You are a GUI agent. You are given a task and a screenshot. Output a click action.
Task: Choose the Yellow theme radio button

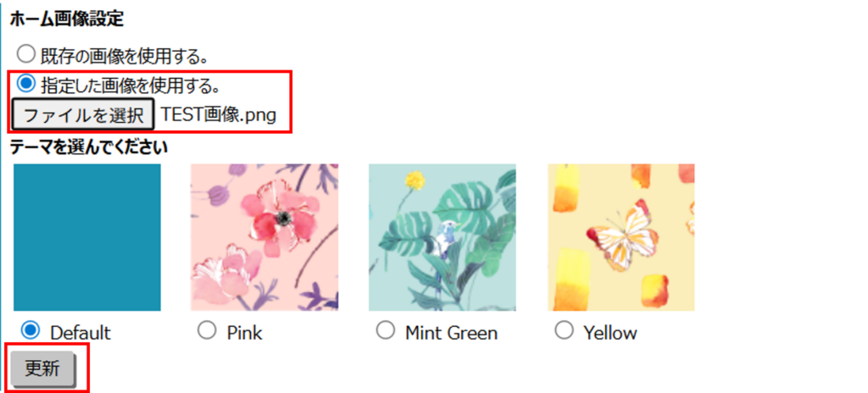(563, 330)
